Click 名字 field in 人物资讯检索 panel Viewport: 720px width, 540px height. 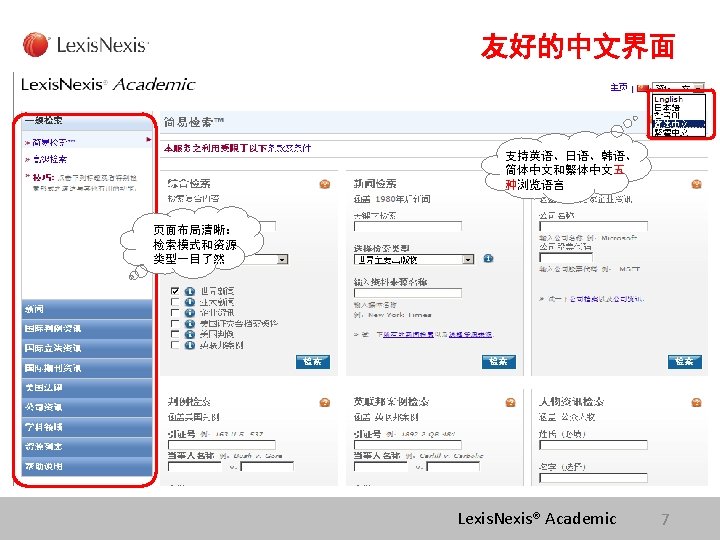tap(593, 478)
